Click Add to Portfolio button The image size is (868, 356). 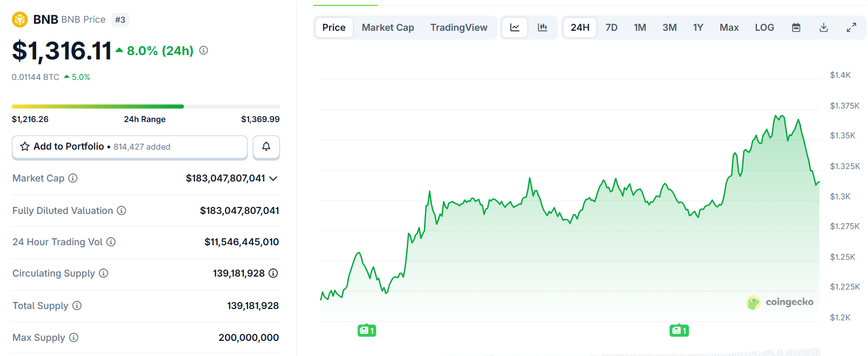tap(129, 147)
